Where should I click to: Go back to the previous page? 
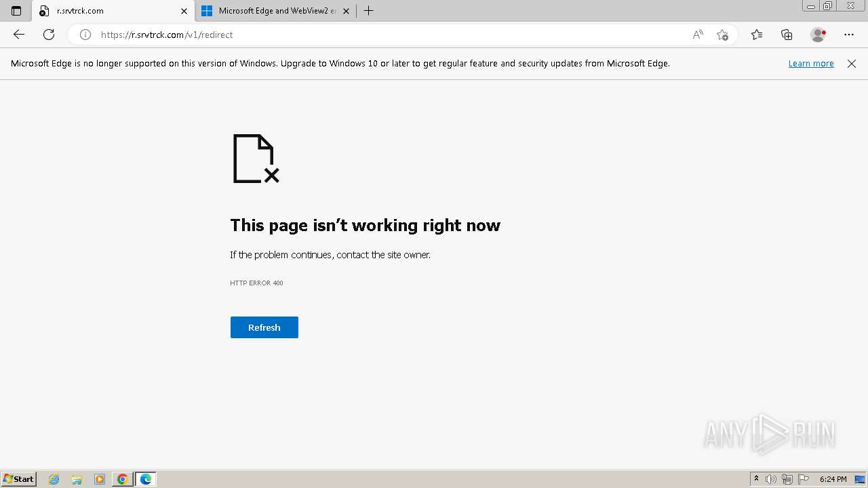coord(19,35)
